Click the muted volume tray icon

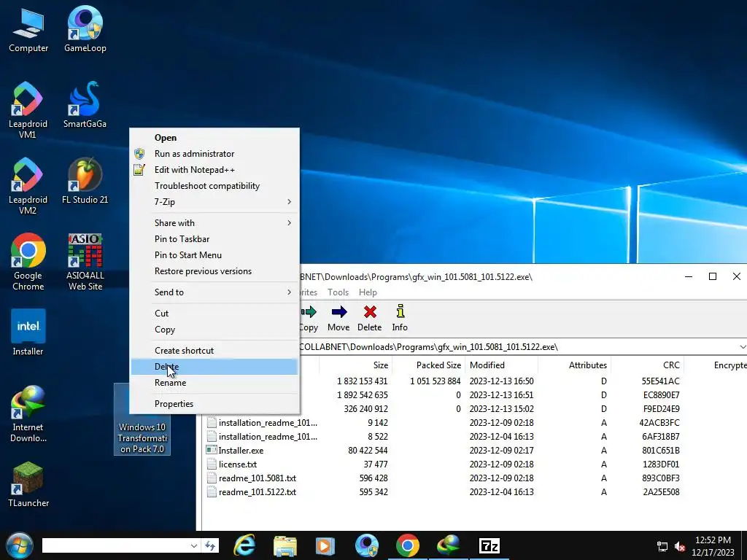(680, 547)
